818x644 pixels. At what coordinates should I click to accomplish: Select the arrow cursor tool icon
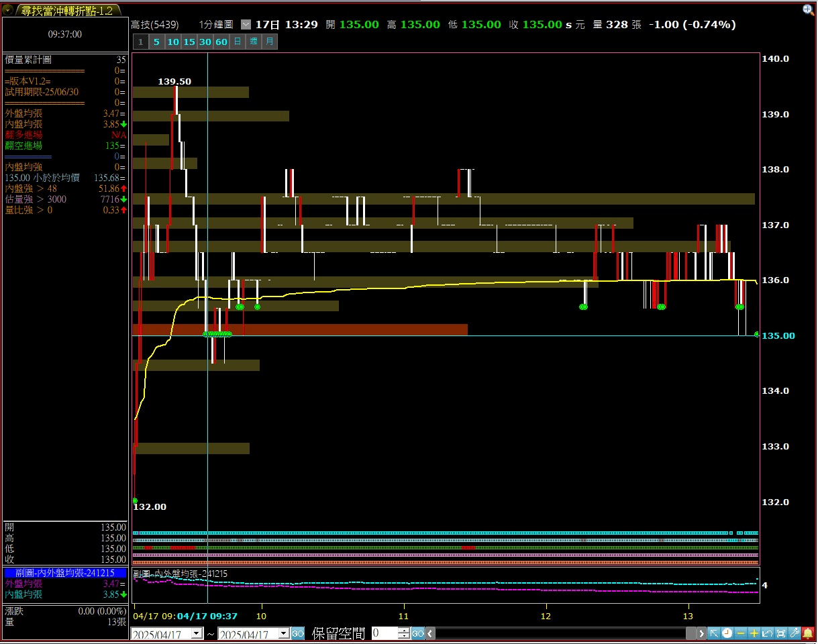(714, 633)
